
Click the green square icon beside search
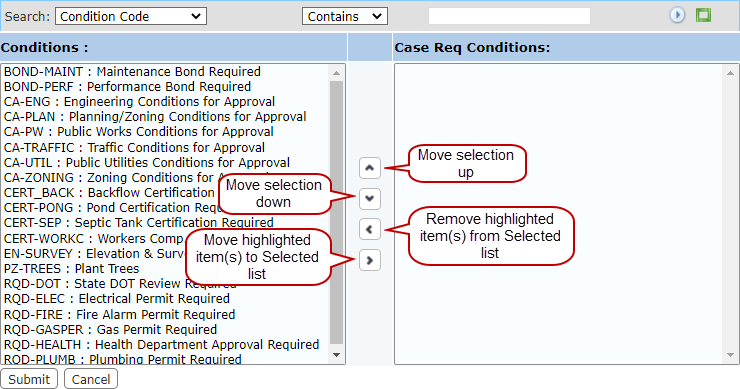(703, 15)
